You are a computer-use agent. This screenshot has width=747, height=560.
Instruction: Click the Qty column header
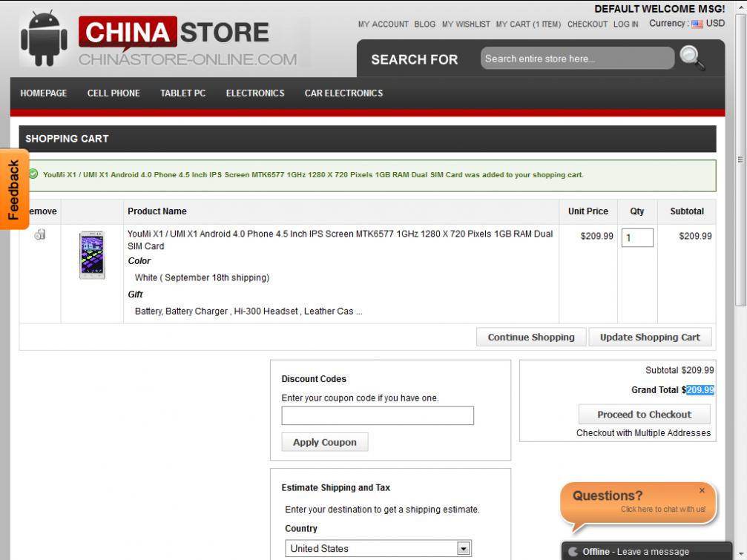[x=637, y=211]
